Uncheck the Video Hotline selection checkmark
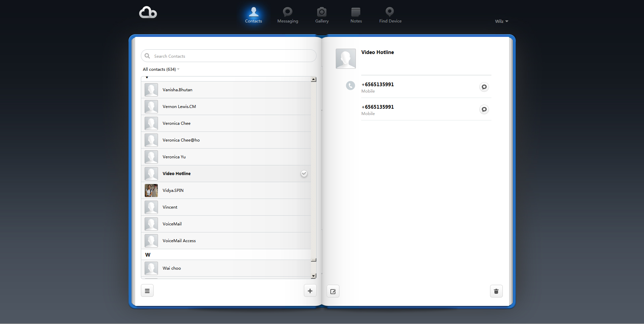The image size is (644, 324). (x=304, y=174)
